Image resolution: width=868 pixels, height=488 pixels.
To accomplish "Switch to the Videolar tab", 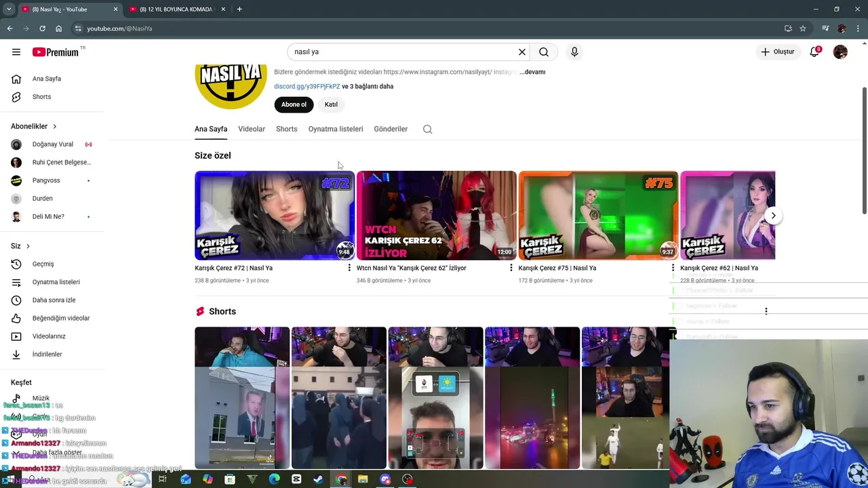I will 252,129.
